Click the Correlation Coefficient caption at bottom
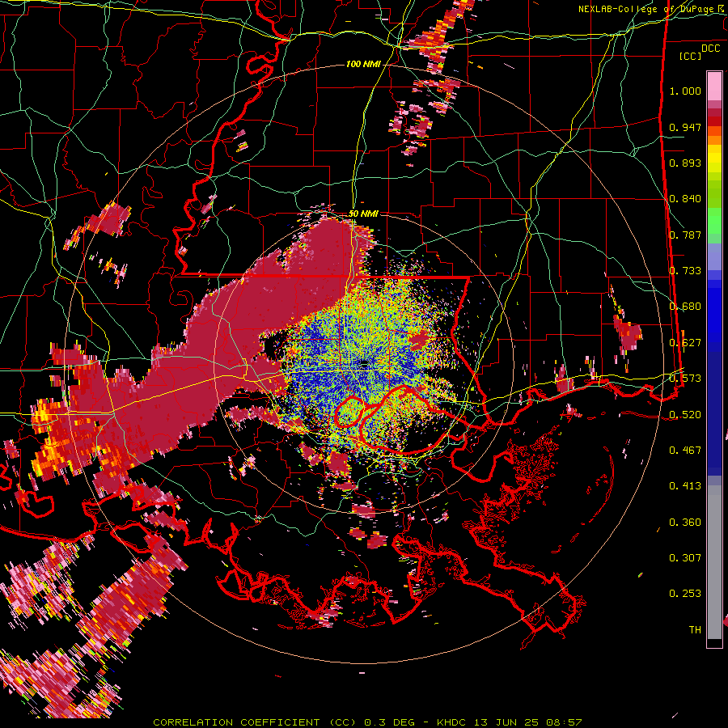 click(x=367, y=722)
